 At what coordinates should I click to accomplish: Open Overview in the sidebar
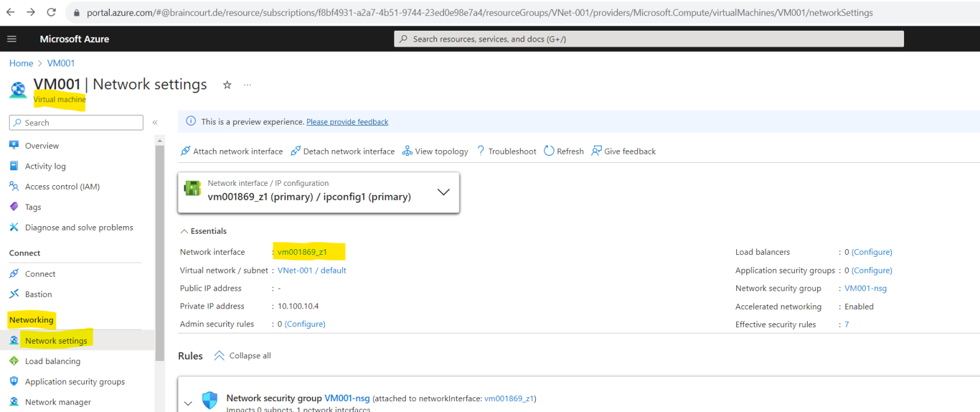point(42,146)
